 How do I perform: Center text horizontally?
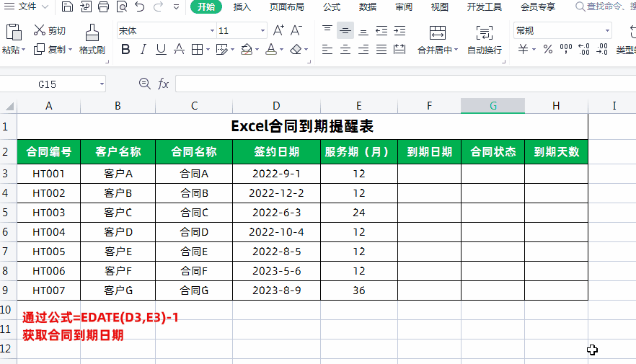coord(345,50)
